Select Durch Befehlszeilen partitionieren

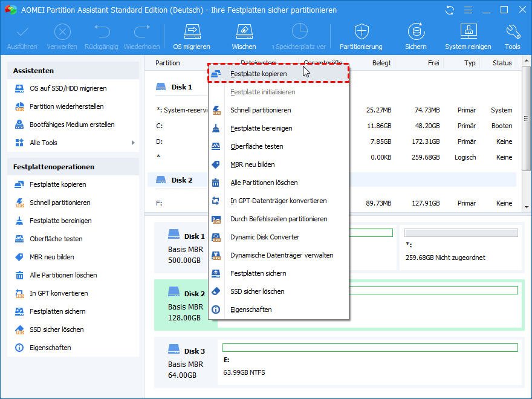[x=279, y=219]
